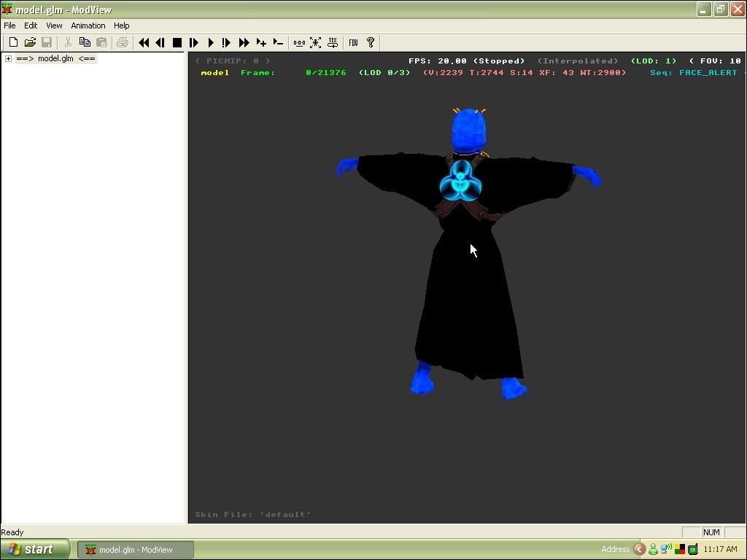
Task: Open a model with the folder icon
Action: click(30, 43)
